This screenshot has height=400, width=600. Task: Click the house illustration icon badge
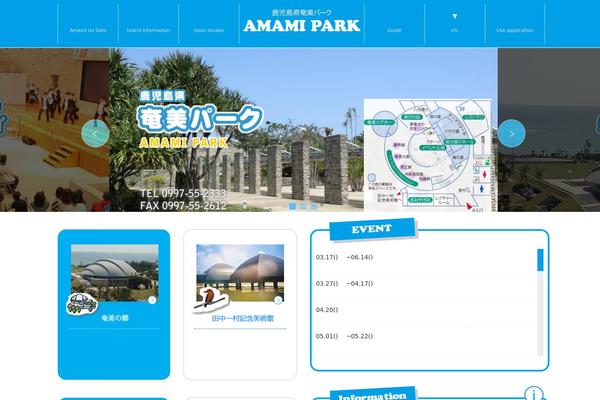(82, 304)
